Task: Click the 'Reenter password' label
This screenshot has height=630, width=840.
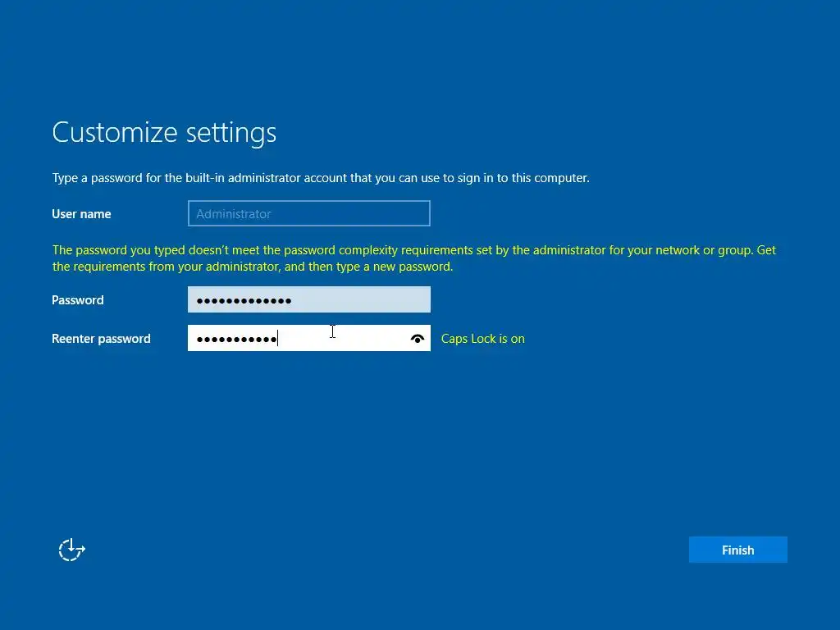Action: [x=101, y=339]
